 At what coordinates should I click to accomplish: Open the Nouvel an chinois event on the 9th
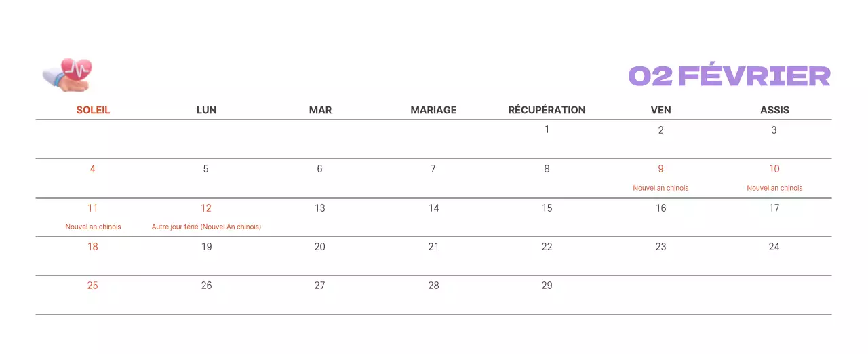point(660,188)
